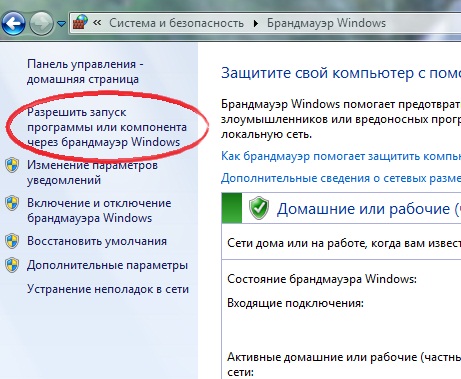This screenshot has height=379, width=461.
Task: Open Разрешить запуск программы или компонента link
Action: click(x=107, y=127)
